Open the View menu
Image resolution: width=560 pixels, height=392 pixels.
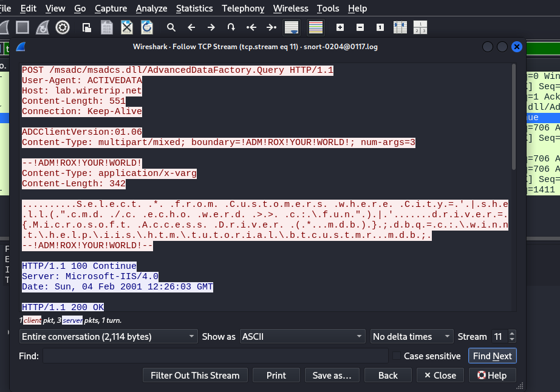(x=55, y=8)
